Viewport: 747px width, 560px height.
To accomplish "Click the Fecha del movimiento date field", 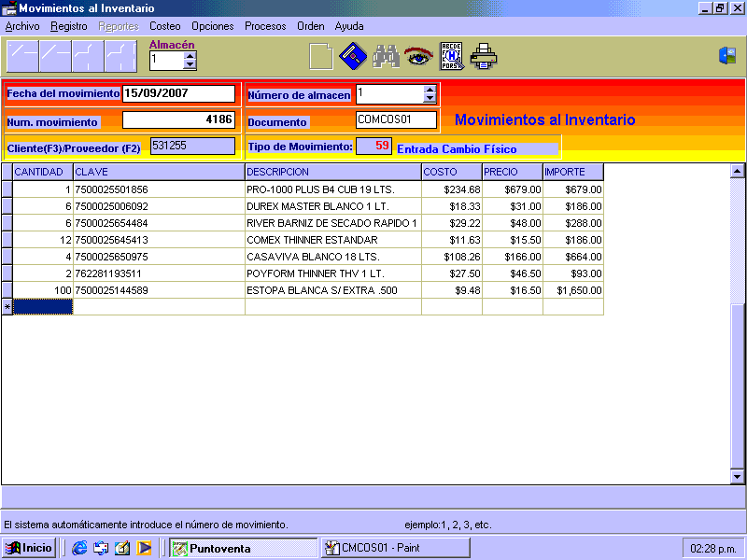I will (177, 93).
